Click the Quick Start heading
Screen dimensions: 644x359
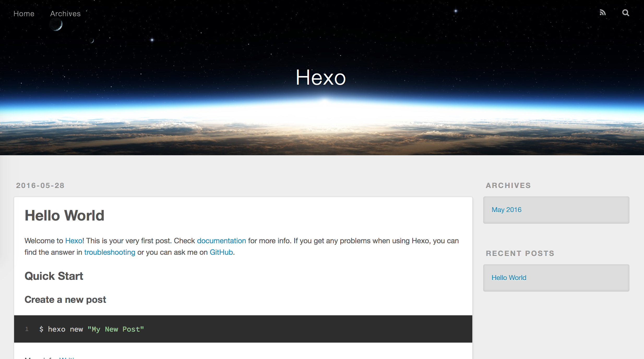point(54,276)
